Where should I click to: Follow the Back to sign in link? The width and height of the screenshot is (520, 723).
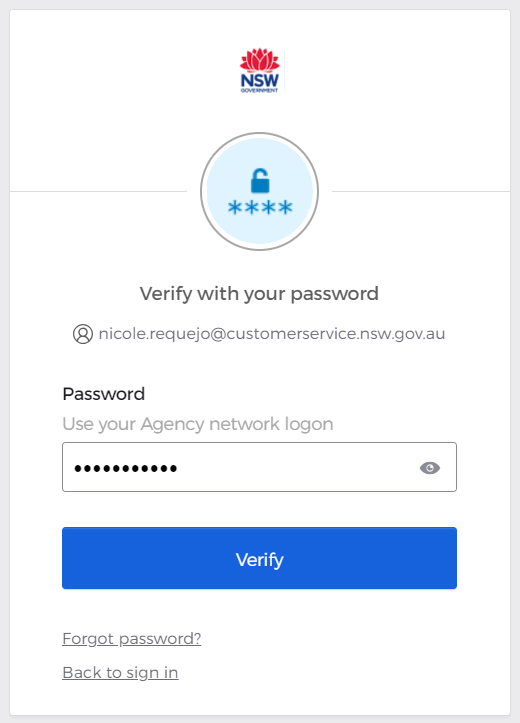(120, 673)
